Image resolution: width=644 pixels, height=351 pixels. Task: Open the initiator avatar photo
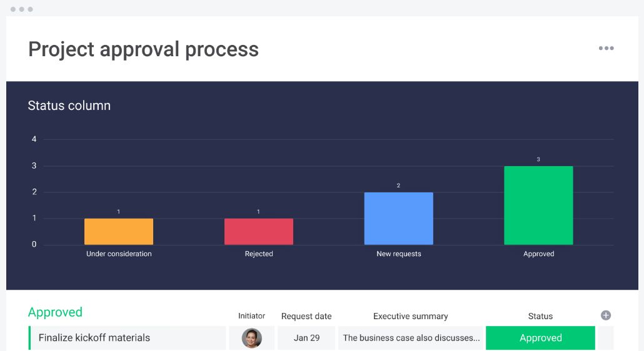tap(252, 339)
